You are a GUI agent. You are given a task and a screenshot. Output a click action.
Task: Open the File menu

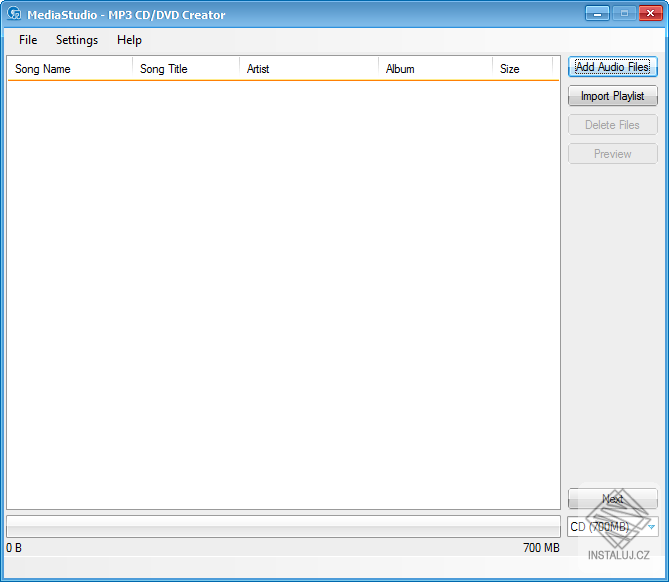28,40
